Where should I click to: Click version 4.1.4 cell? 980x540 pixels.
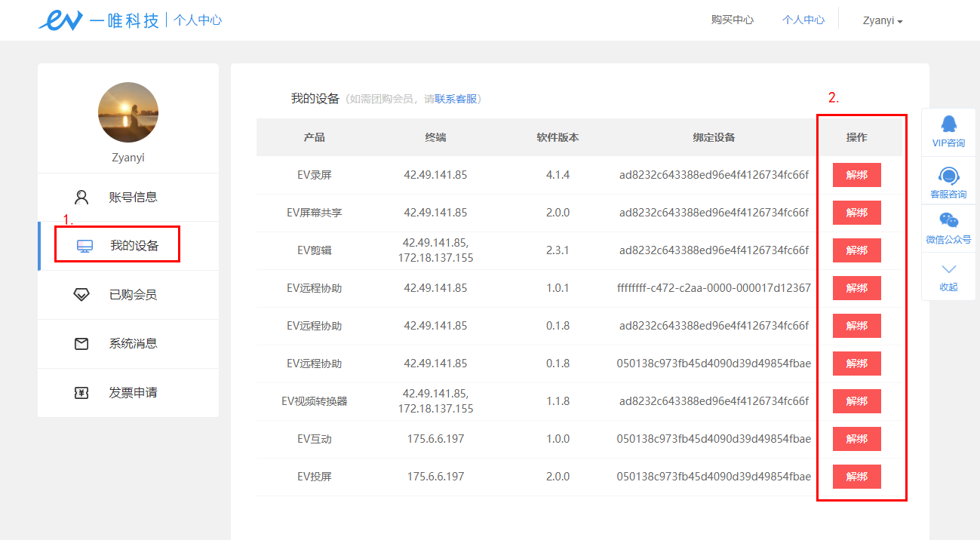pos(558,175)
